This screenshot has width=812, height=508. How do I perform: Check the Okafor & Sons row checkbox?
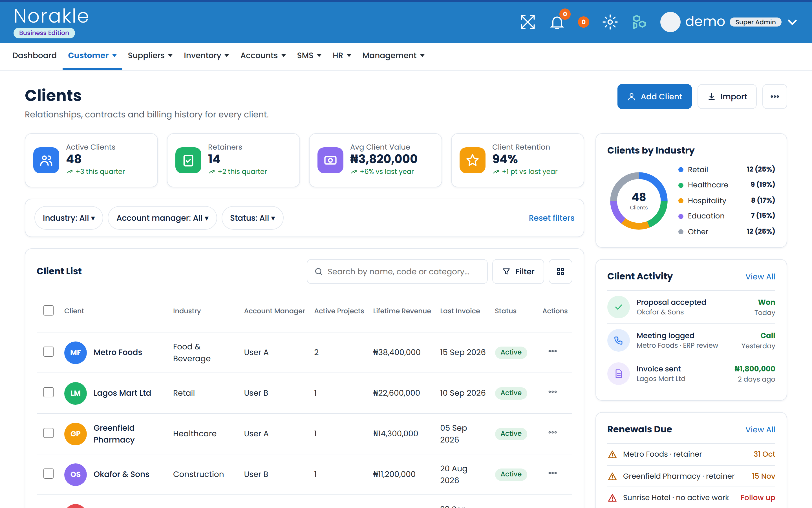click(x=49, y=474)
